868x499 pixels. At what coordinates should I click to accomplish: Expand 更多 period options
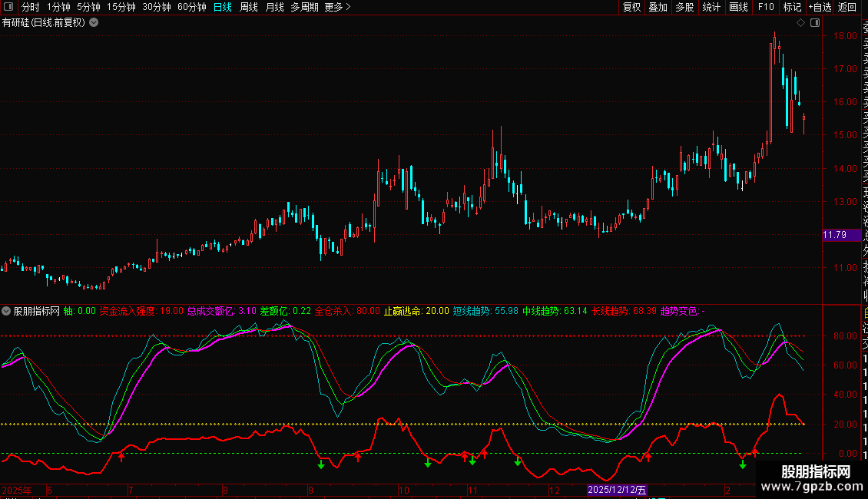pyautogui.click(x=337, y=7)
